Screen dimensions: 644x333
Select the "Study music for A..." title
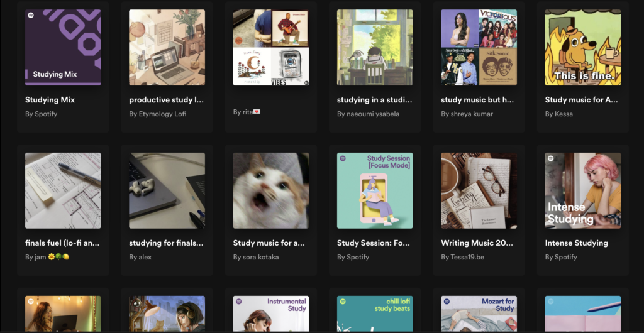582,100
